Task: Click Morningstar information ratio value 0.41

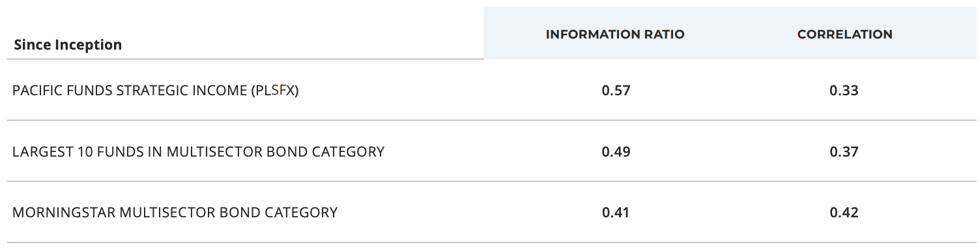Action: click(x=616, y=212)
